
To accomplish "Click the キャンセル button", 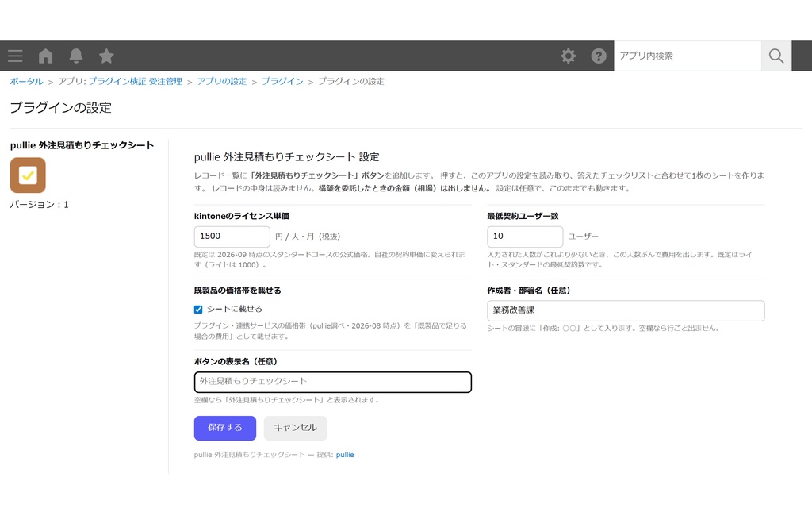I will [x=295, y=428].
